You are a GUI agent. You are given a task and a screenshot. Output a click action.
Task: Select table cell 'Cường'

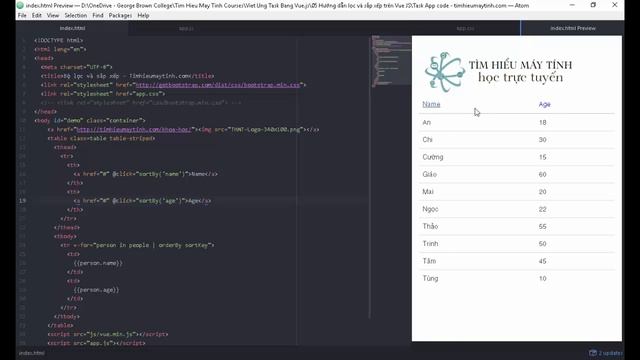[433, 157]
